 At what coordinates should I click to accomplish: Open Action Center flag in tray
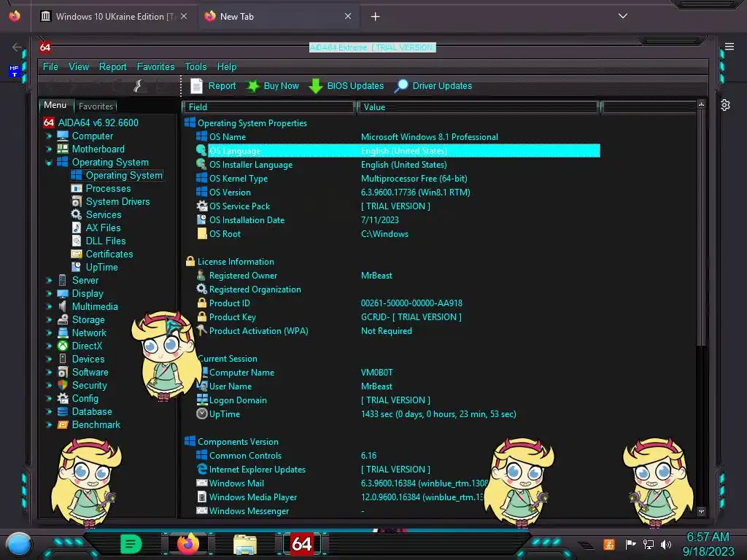click(630, 544)
